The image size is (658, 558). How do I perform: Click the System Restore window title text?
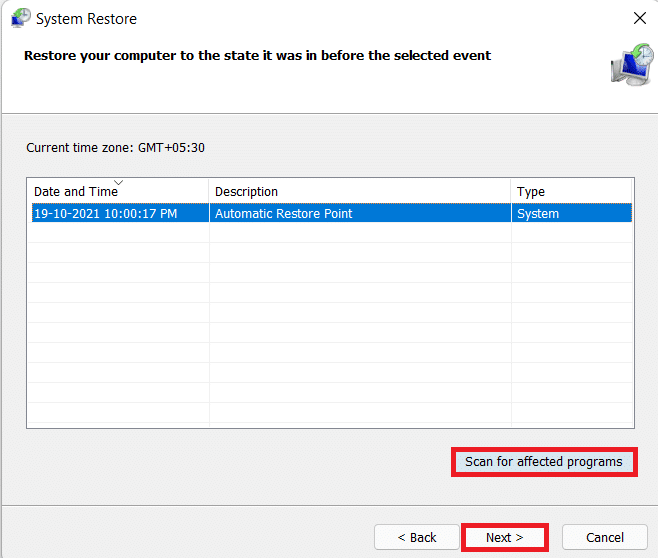tap(87, 19)
